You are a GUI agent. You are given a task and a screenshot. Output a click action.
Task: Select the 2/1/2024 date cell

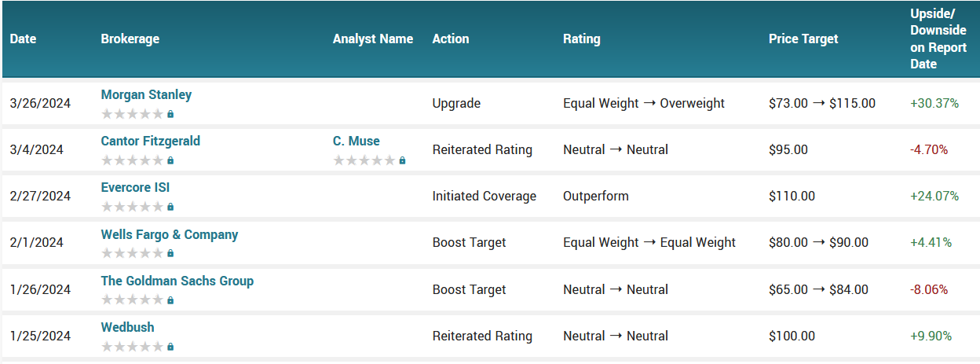(37, 242)
